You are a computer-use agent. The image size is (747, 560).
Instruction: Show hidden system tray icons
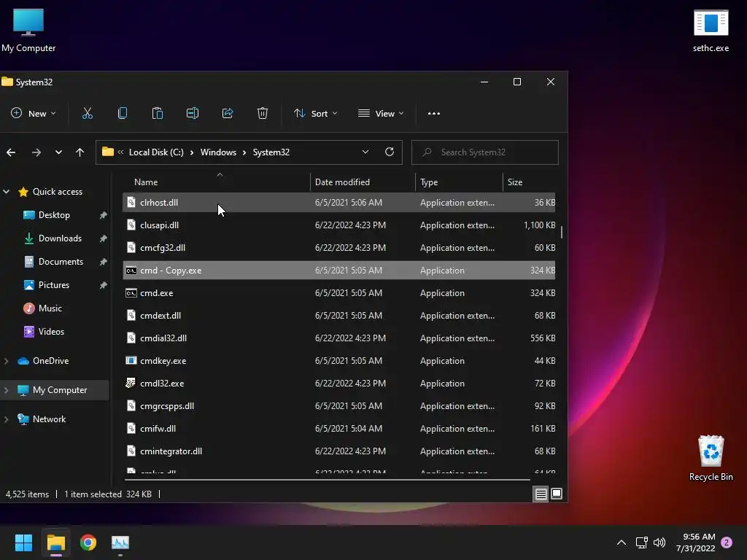click(622, 542)
